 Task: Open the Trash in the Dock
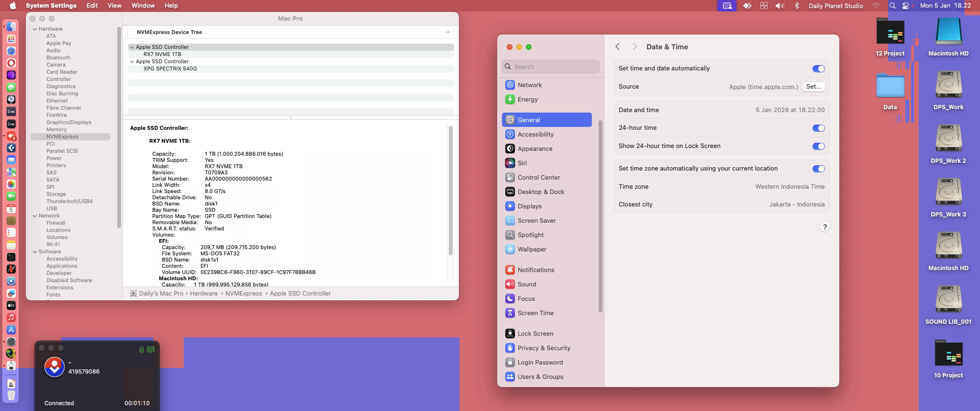click(11, 396)
